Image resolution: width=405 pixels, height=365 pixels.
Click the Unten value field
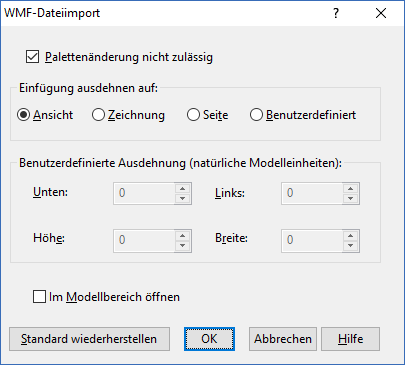click(144, 193)
